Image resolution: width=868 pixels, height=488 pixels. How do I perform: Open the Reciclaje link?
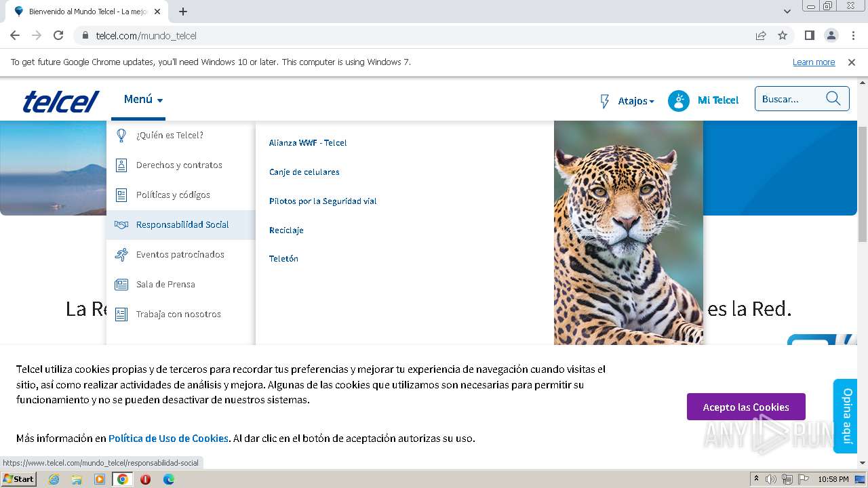tap(286, 230)
